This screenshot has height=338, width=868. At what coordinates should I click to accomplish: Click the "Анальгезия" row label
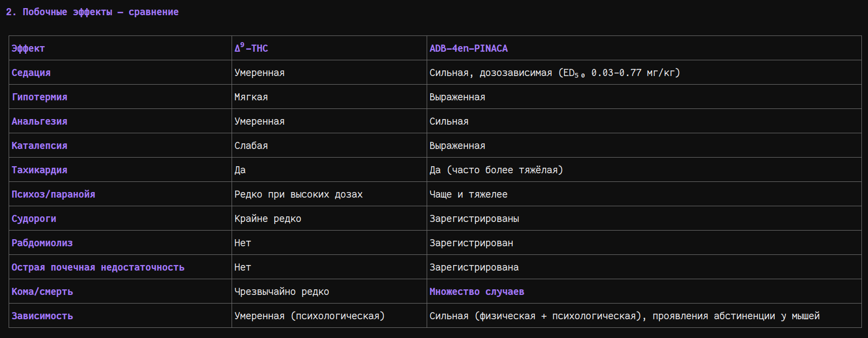(40, 122)
